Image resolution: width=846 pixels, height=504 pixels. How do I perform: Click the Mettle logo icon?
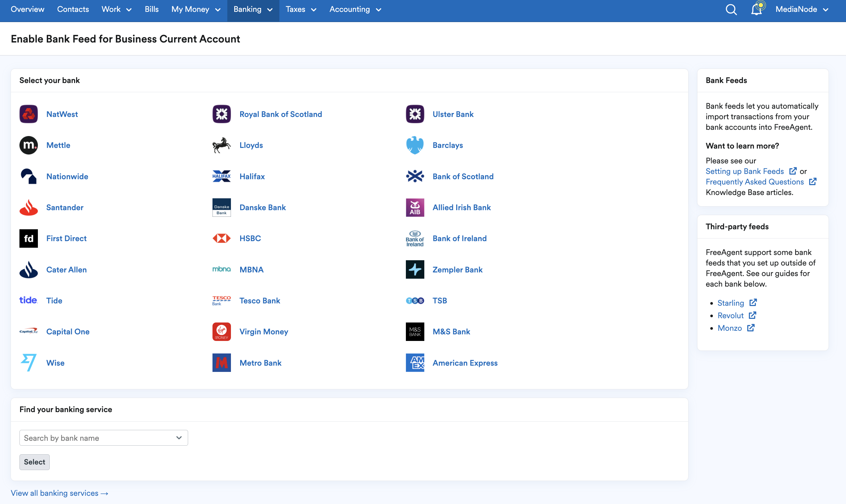tap(29, 145)
